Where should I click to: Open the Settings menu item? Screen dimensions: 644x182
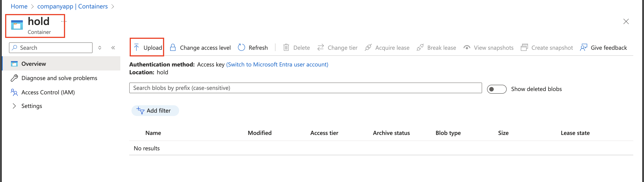(x=32, y=106)
